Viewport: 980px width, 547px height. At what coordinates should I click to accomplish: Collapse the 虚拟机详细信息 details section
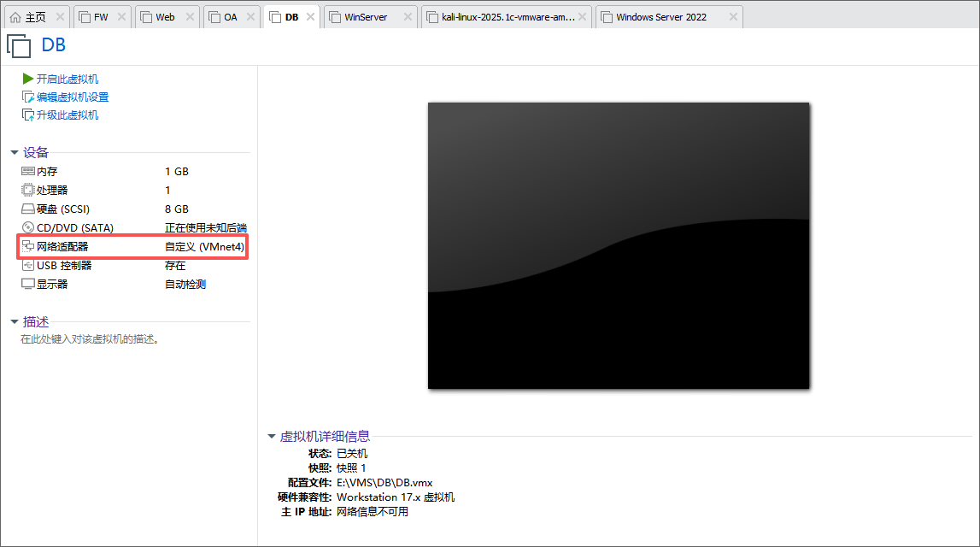[271, 437]
